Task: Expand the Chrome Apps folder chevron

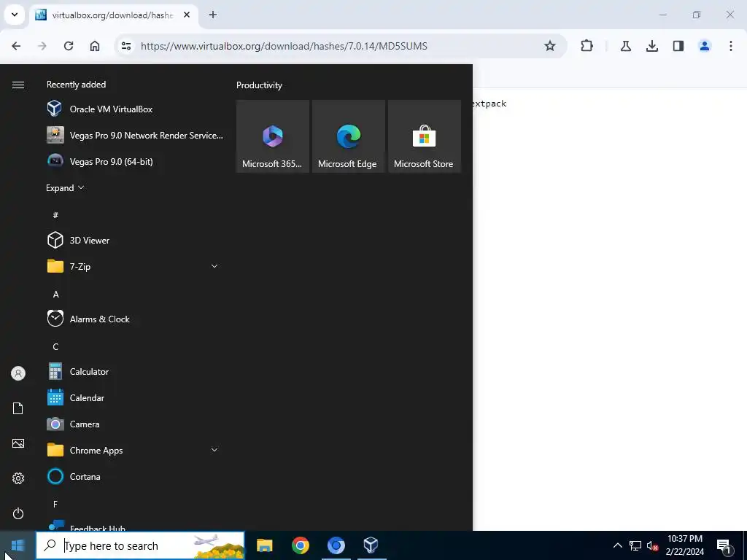Action: click(x=214, y=450)
